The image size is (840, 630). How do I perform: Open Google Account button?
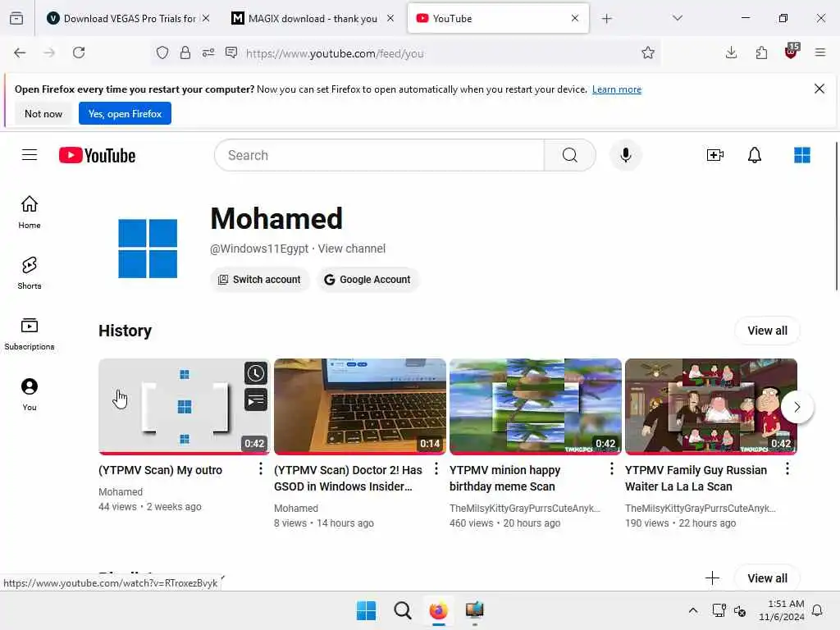(x=367, y=280)
